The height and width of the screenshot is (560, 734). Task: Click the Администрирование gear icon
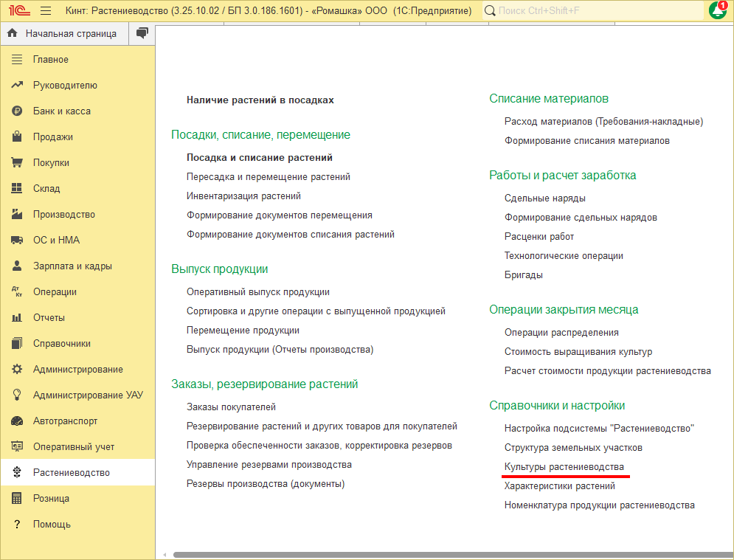(18, 370)
